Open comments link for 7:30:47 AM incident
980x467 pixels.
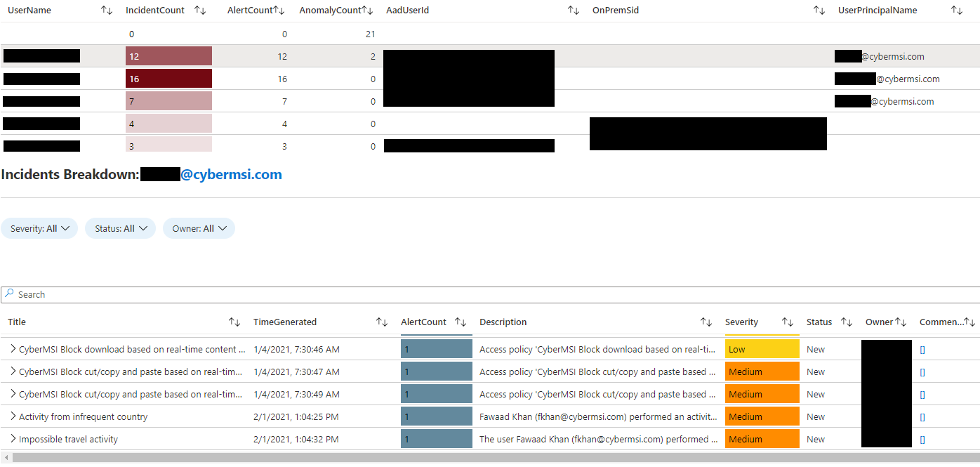pyautogui.click(x=922, y=372)
